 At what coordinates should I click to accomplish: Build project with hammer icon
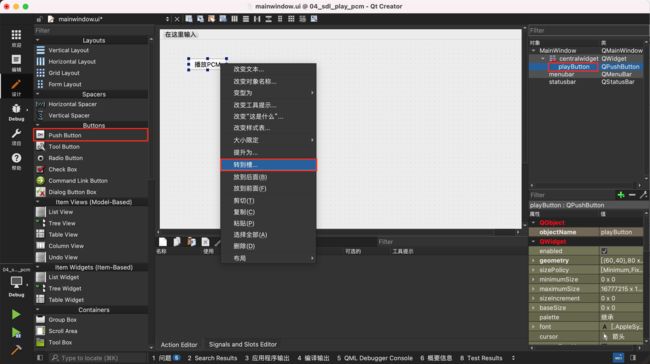(16, 350)
